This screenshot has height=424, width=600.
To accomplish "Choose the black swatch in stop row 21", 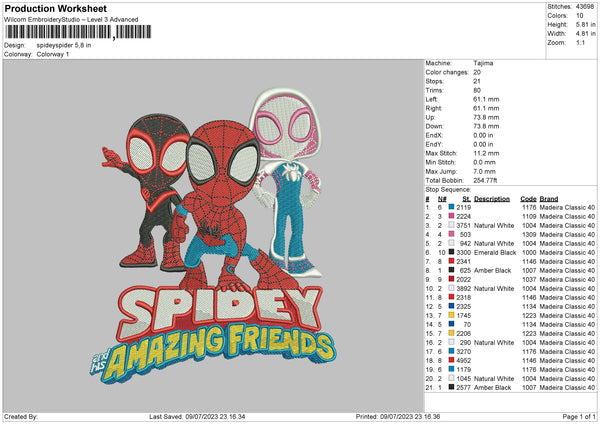I will [x=451, y=387].
